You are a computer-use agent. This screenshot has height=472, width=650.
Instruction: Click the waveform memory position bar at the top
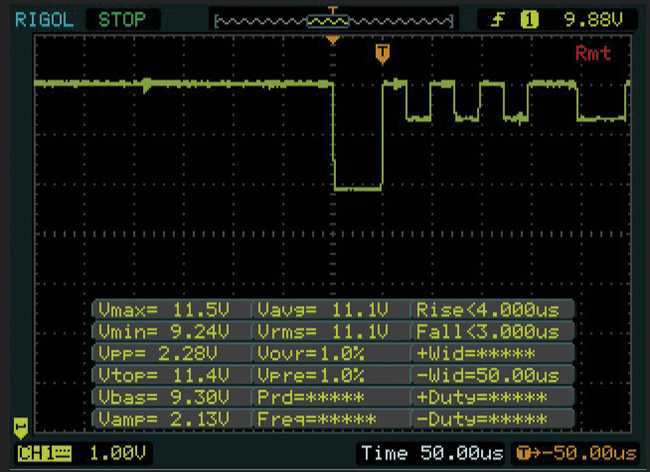pos(333,20)
